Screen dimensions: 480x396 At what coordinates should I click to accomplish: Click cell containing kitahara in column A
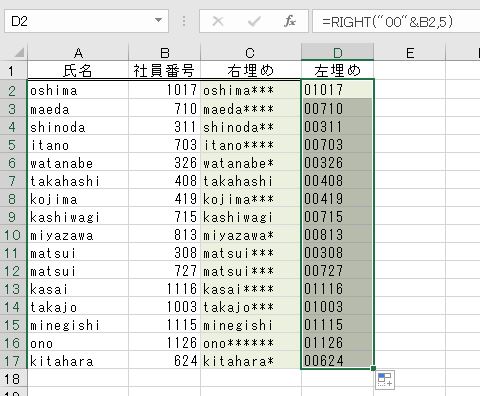(x=78, y=361)
